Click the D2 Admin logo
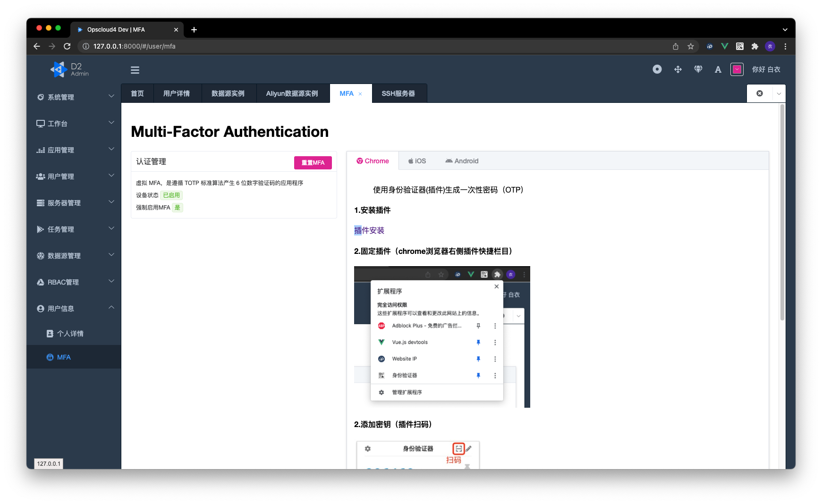Viewport: 822px width, 504px height. (70, 69)
